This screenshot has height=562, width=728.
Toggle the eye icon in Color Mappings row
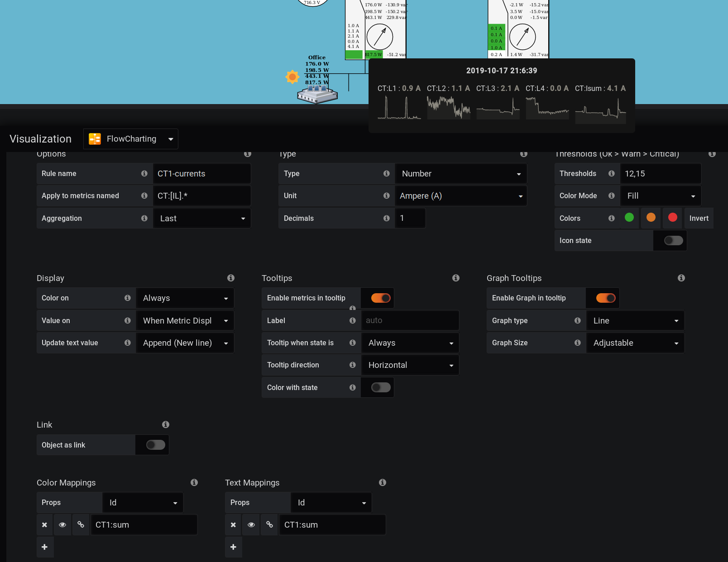tap(62, 524)
